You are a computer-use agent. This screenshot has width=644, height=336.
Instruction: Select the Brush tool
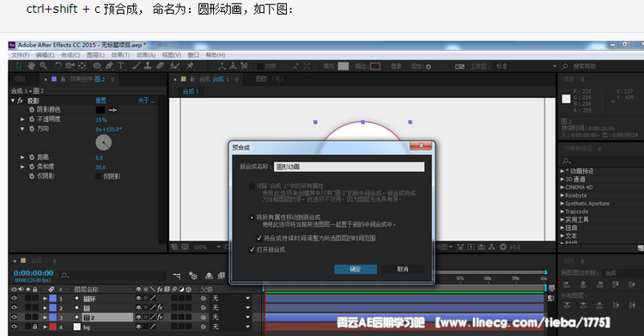coord(136,66)
